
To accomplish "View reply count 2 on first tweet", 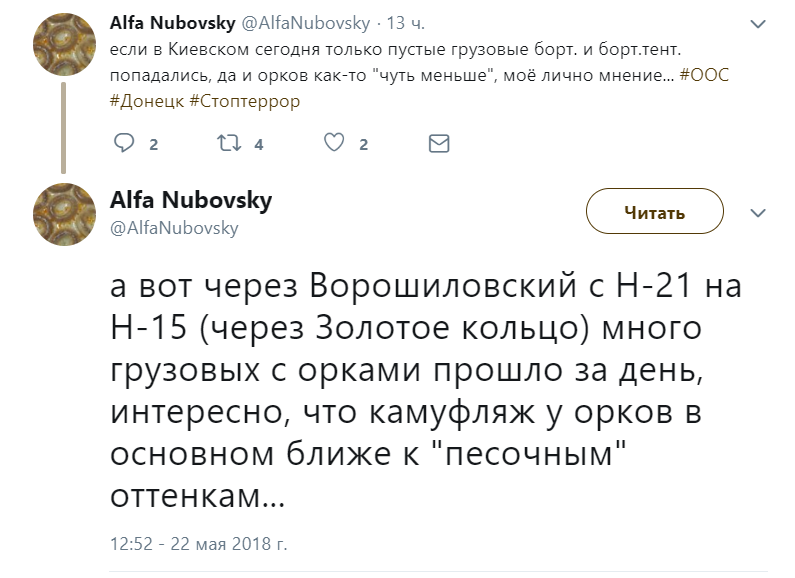I will click(154, 144).
